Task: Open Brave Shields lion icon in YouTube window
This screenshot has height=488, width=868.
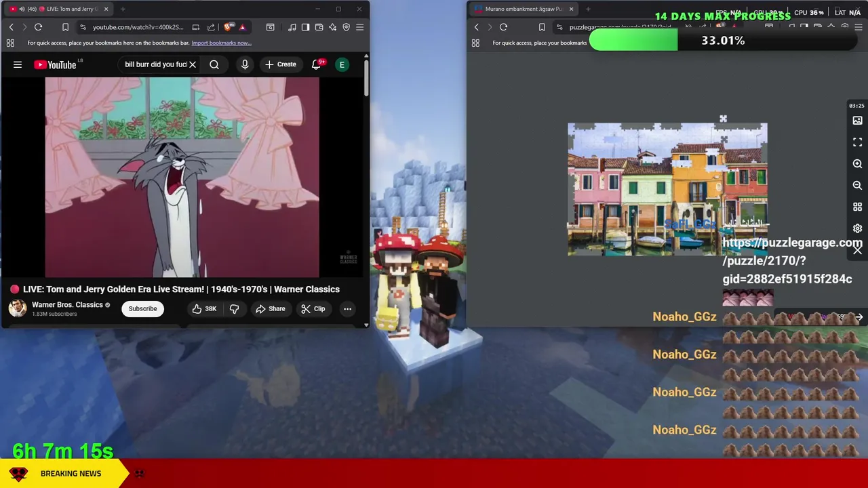Action: (x=228, y=27)
